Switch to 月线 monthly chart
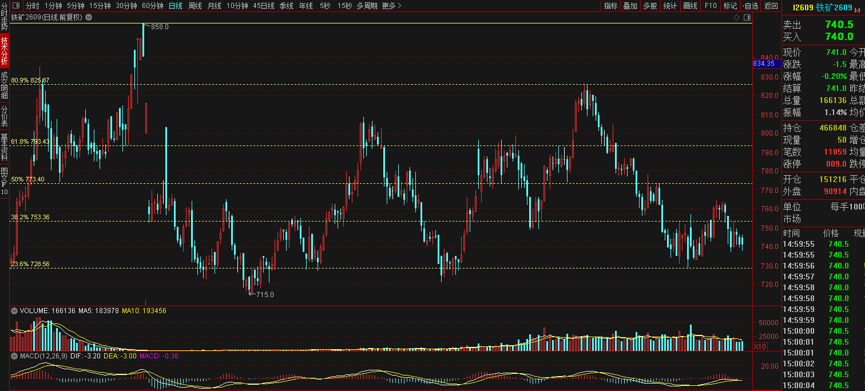The height and width of the screenshot is (391, 865). [214, 6]
